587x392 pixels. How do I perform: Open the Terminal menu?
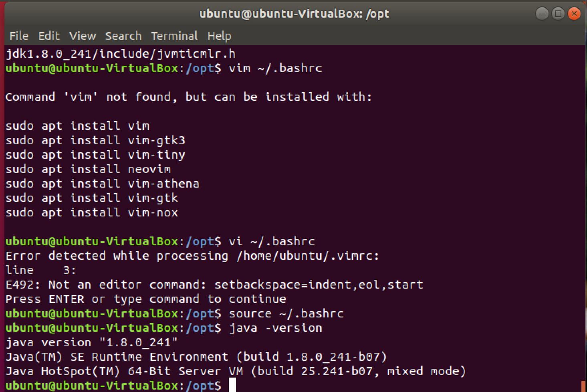[x=174, y=36]
